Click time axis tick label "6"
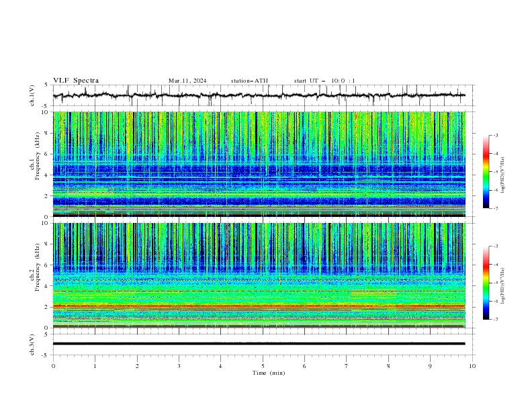 click(304, 366)
